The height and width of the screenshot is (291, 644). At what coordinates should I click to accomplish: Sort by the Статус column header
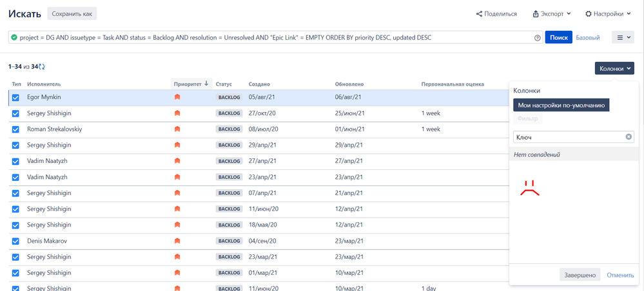click(x=224, y=84)
